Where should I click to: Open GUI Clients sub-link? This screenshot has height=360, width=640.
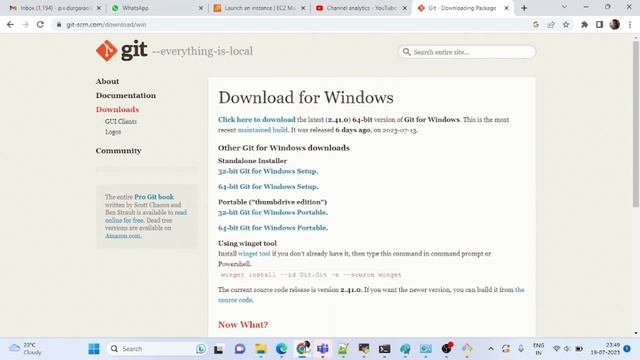[121, 121]
